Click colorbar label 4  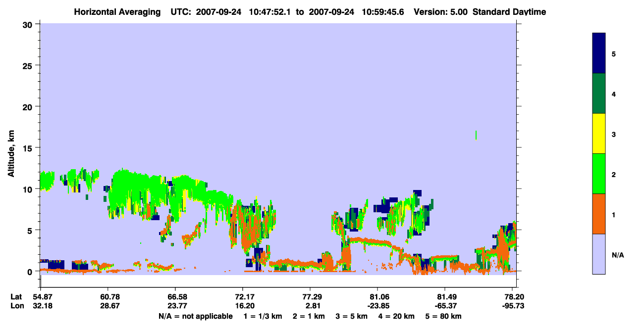614,94
